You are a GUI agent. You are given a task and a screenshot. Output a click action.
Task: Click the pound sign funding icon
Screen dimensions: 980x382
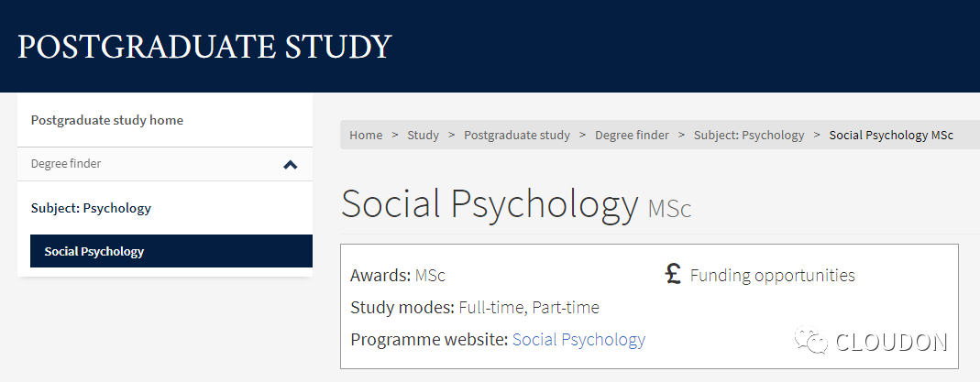pos(673,274)
